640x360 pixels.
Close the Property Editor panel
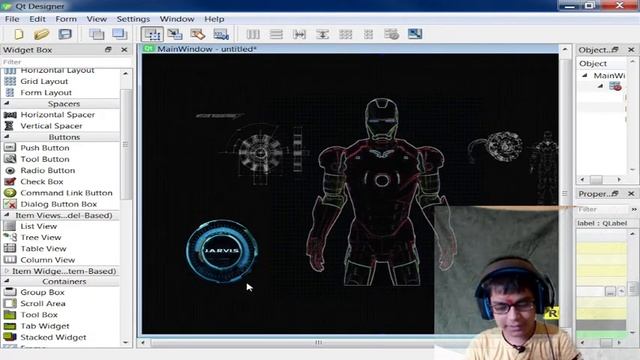pyautogui.click(x=631, y=193)
